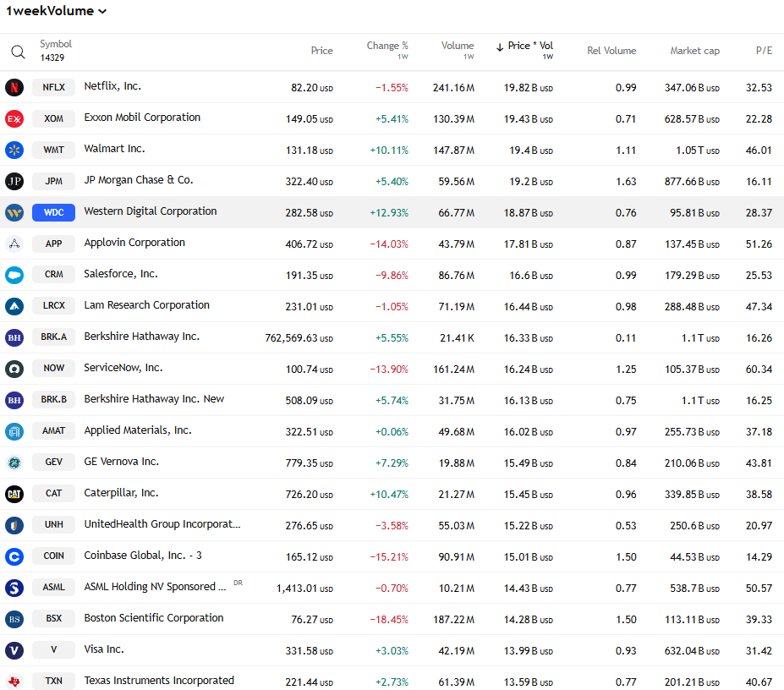Click the Exxon Mobil logo icon
This screenshot has width=784, height=690.
14,119
